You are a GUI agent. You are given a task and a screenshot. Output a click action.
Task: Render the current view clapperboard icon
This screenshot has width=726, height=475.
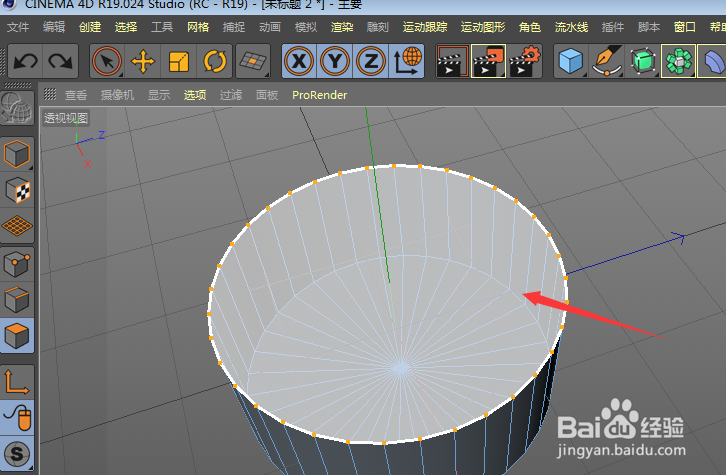(x=452, y=61)
